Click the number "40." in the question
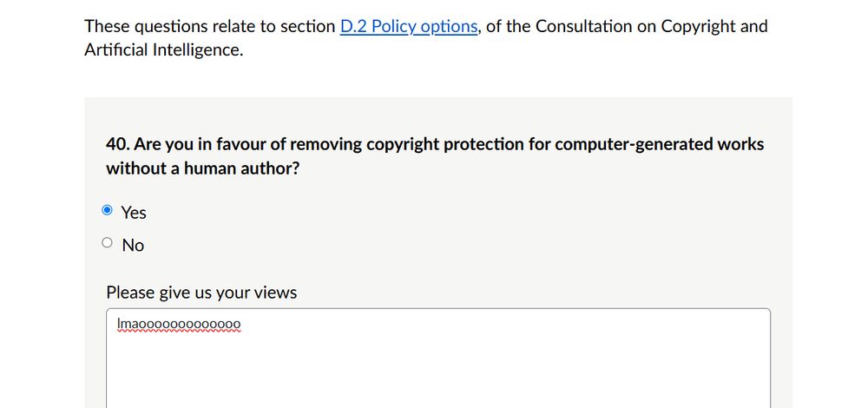The image size is (868, 408). pos(118,144)
